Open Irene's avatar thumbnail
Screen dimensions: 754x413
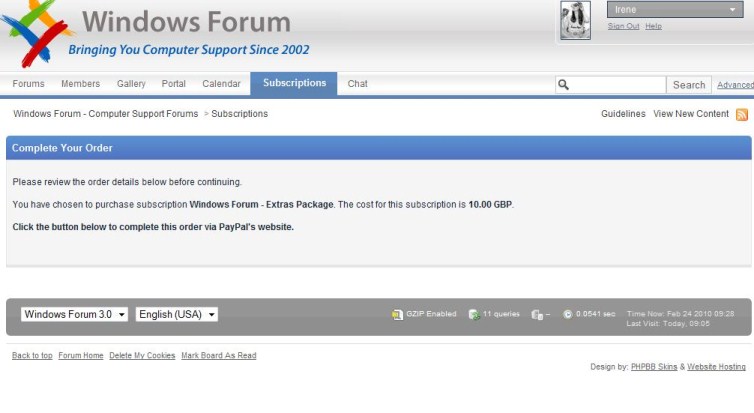click(x=575, y=20)
